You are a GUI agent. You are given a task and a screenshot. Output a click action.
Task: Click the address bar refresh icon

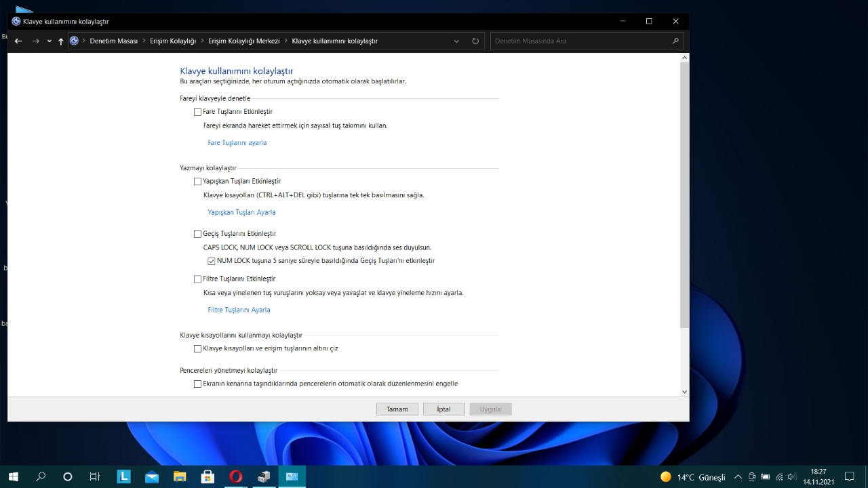click(x=475, y=41)
